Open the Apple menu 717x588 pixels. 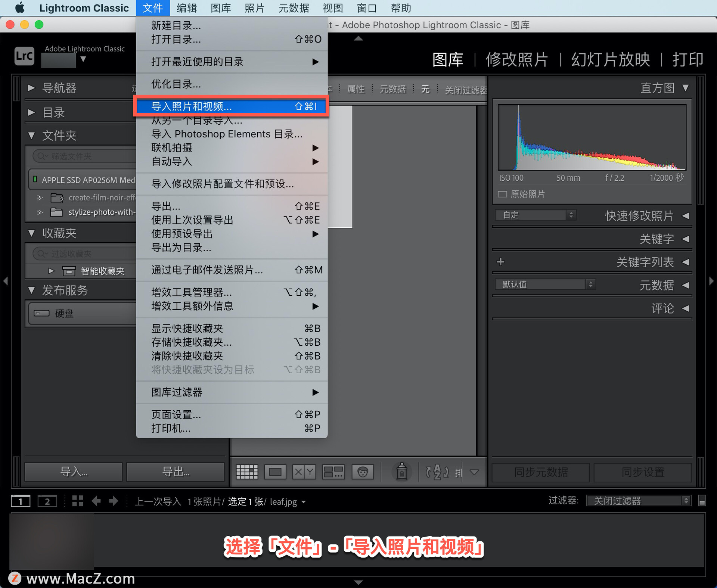coord(20,8)
